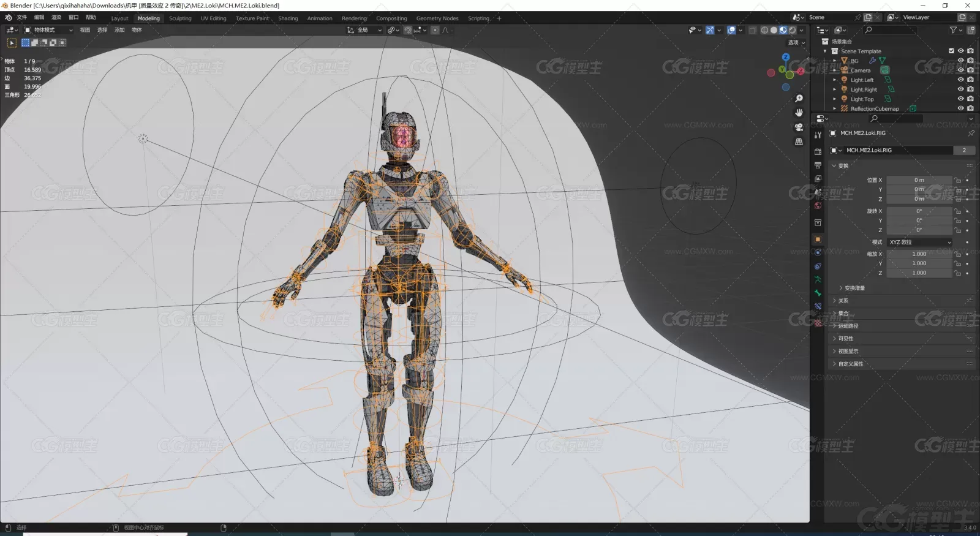Lock Location X property
Screen dimensions: 980x536
[958, 180]
